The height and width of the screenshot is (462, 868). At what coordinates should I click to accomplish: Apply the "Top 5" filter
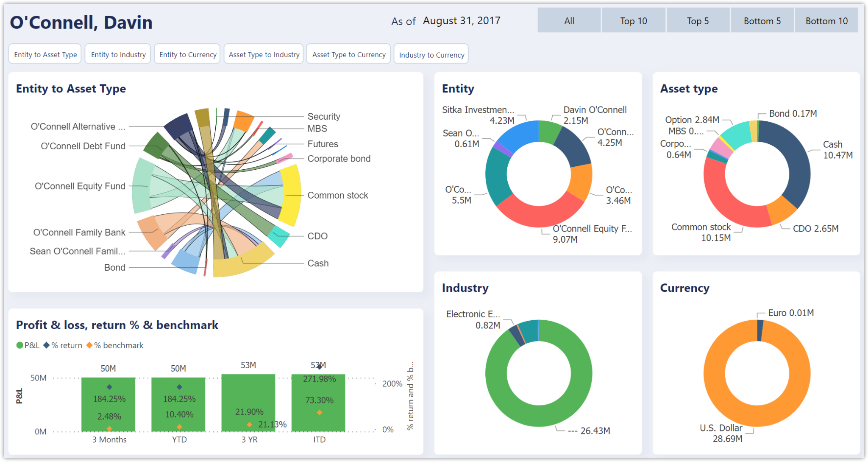(698, 20)
